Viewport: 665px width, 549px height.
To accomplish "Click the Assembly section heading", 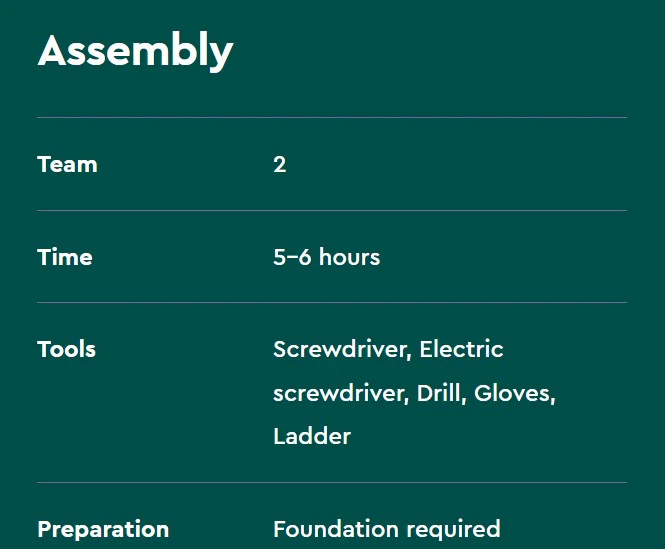I will (x=135, y=50).
